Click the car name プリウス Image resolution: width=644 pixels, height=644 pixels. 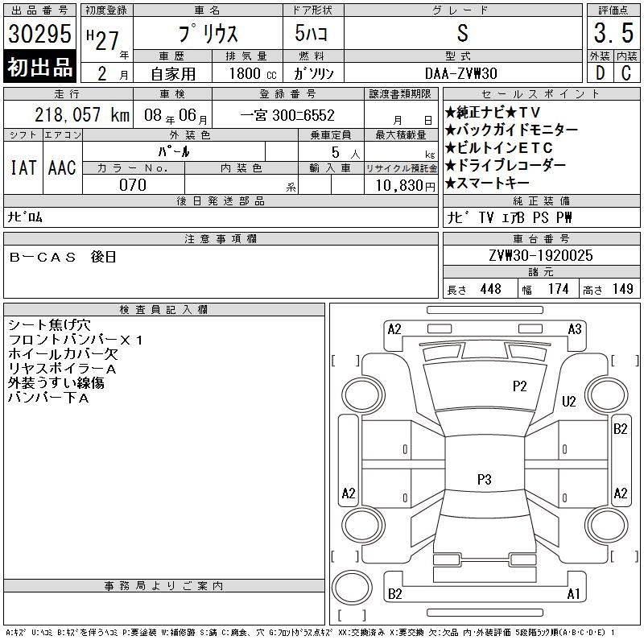(206, 35)
